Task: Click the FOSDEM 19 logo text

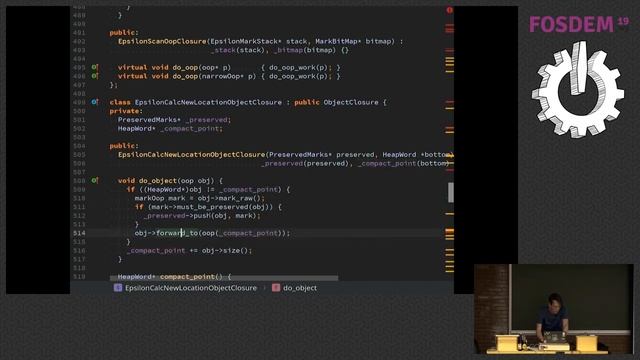Action: (579, 24)
